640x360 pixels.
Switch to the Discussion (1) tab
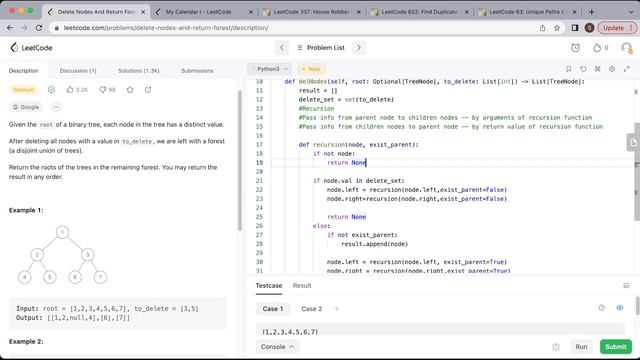(x=78, y=71)
